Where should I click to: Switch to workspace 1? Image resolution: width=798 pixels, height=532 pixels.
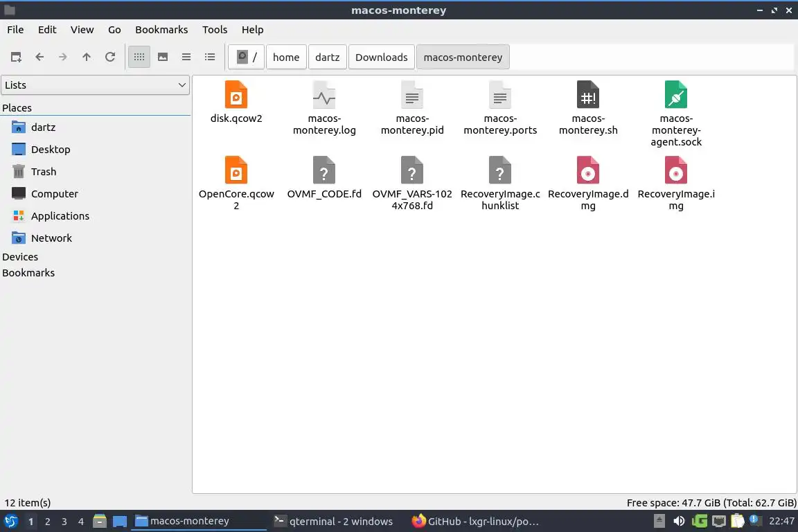(31, 522)
